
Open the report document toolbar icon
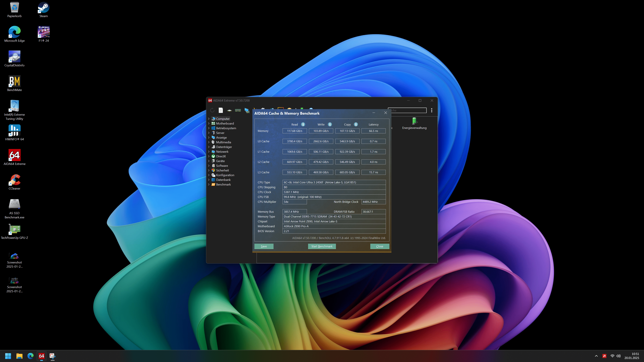[x=221, y=110]
